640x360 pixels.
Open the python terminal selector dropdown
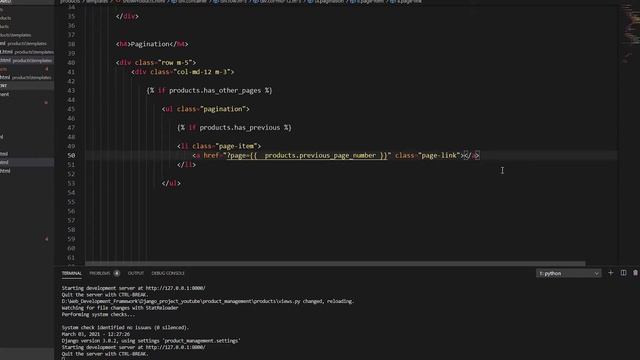[x=568, y=273]
